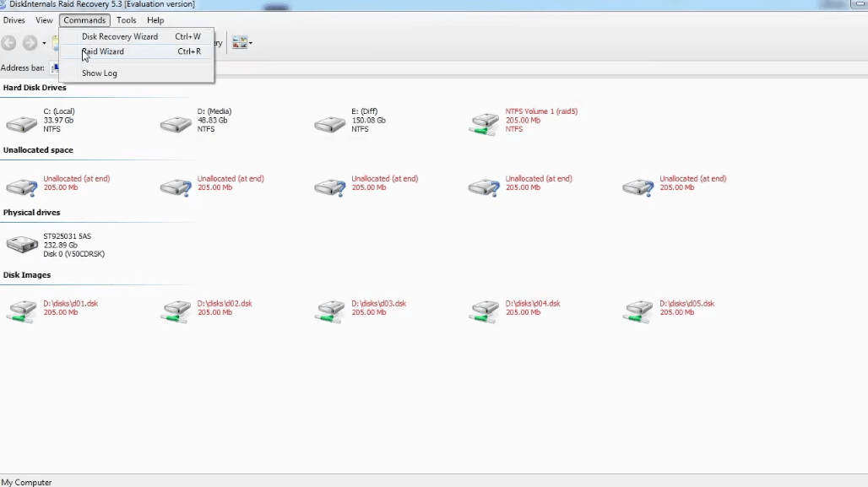Select NTFS Volume 1 (raid5) icon
868x487 pixels.
click(484, 124)
